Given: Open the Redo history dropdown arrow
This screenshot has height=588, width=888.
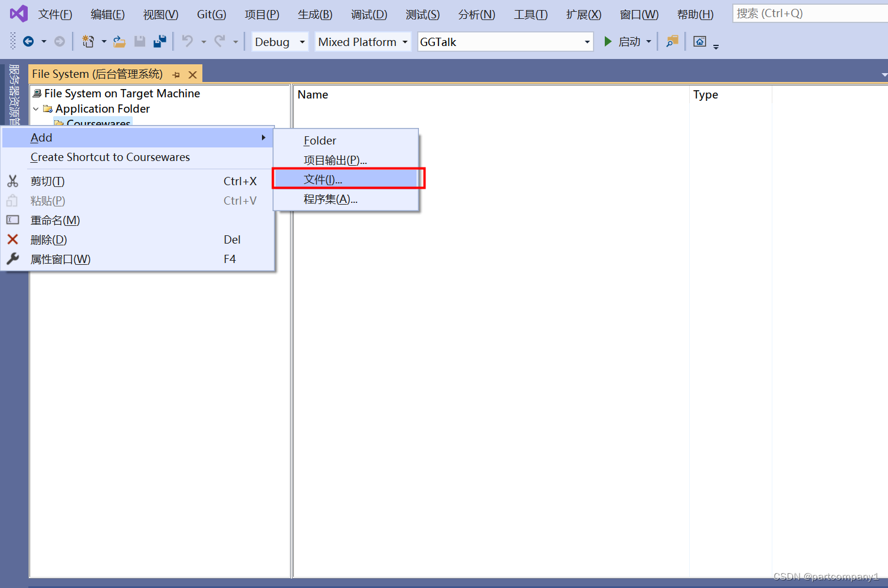Looking at the screenshot, I should click(x=235, y=42).
